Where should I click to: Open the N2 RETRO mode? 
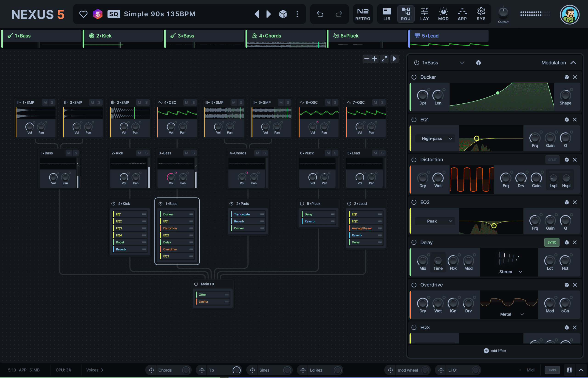coord(363,14)
